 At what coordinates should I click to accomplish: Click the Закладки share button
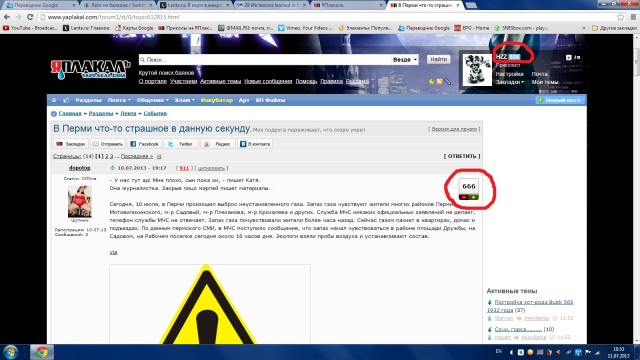coord(71,144)
